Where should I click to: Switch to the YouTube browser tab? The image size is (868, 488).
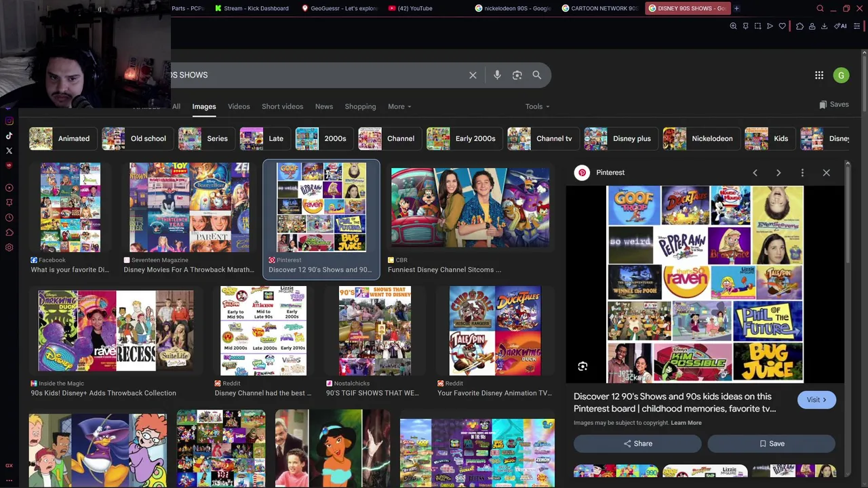click(426, 8)
